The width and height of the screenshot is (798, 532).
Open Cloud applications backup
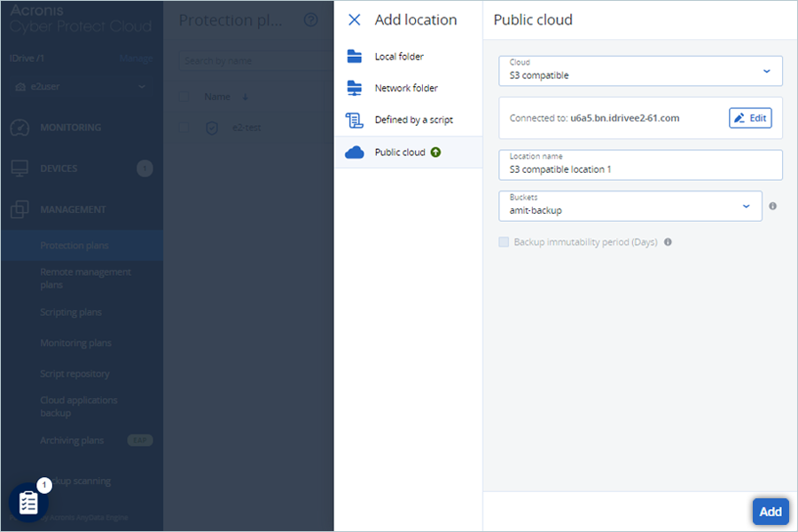pyautogui.click(x=79, y=407)
